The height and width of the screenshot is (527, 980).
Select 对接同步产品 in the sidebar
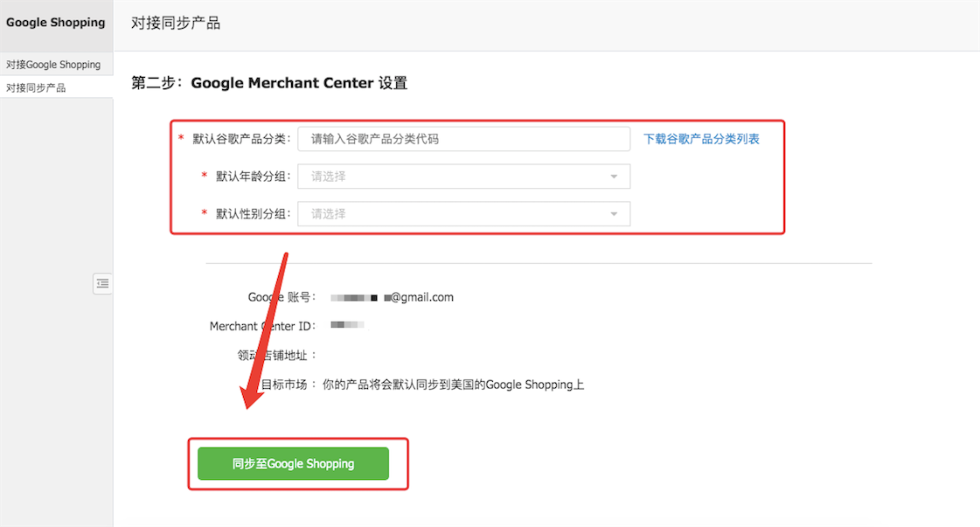point(36,87)
